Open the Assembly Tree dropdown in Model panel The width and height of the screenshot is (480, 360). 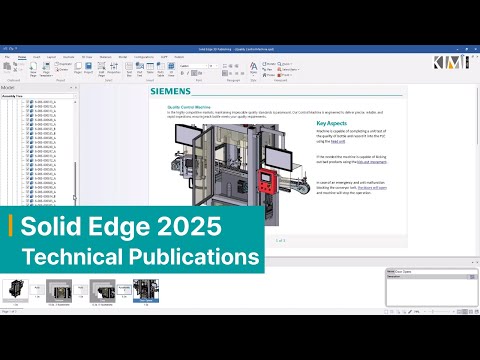(x=39, y=96)
